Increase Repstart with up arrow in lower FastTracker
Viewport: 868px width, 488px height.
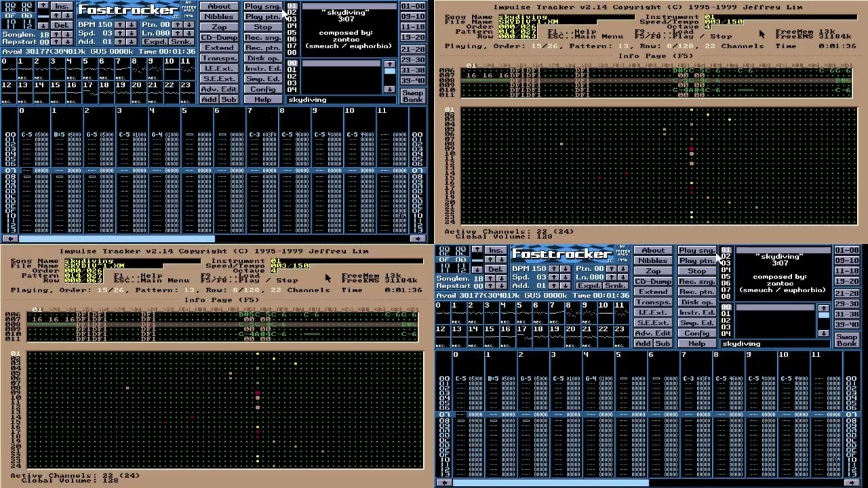(x=490, y=286)
